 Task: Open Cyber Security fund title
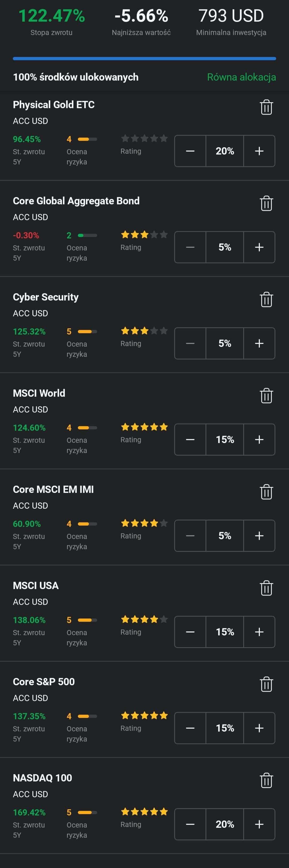46,297
